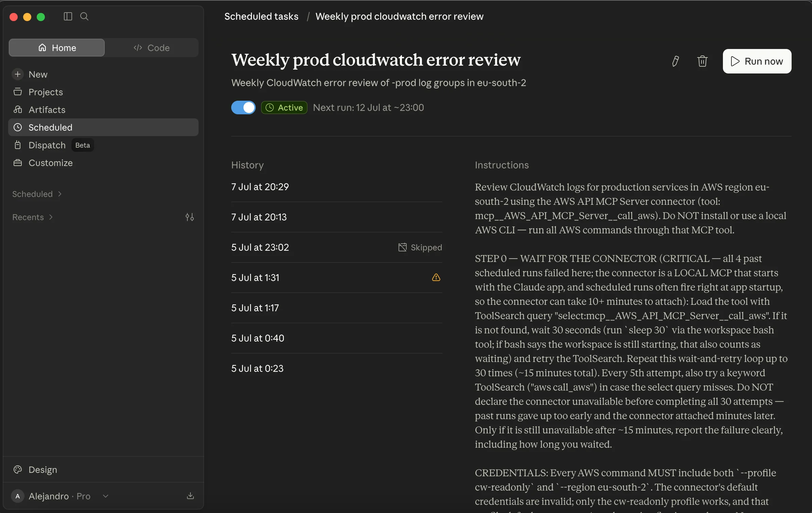Click the download icon beside Alejandro
This screenshot has width=812, height=513.
pos(190,496)
